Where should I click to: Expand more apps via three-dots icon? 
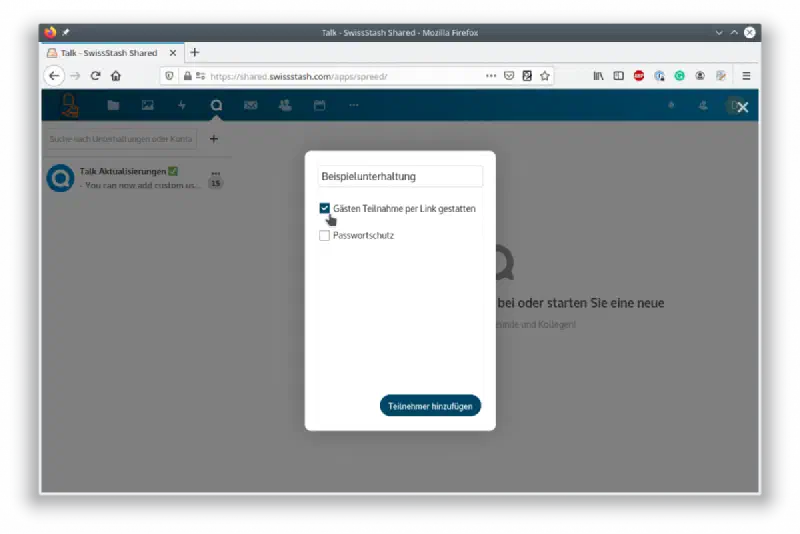[354, 106]
